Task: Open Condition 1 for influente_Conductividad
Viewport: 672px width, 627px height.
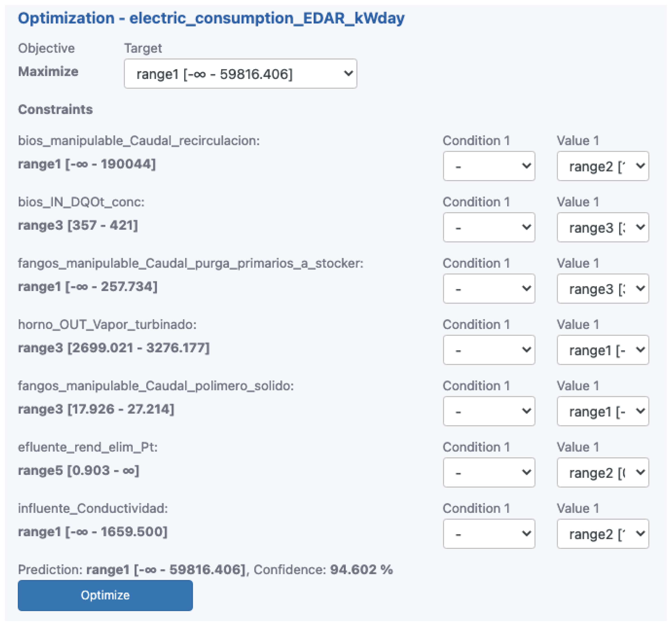Action: (488, 533)
